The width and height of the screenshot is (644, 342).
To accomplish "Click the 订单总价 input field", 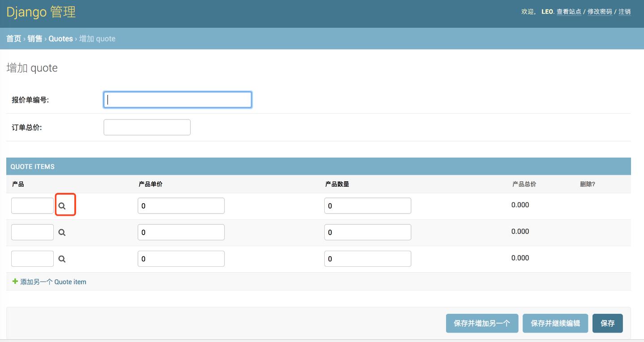I will tap(147, 127).
